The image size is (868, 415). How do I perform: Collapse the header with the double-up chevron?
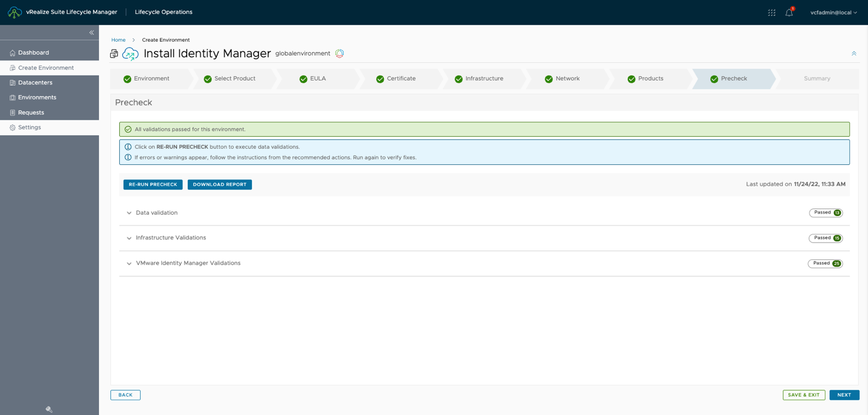pos(854,54)
